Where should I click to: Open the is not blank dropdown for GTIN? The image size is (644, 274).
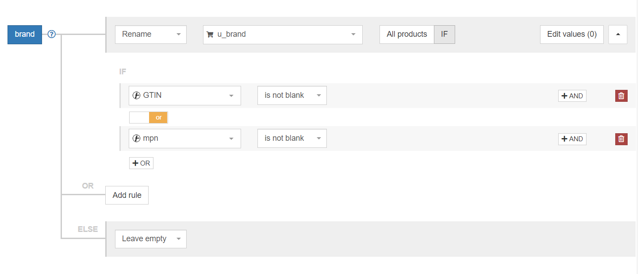(292, 95)
